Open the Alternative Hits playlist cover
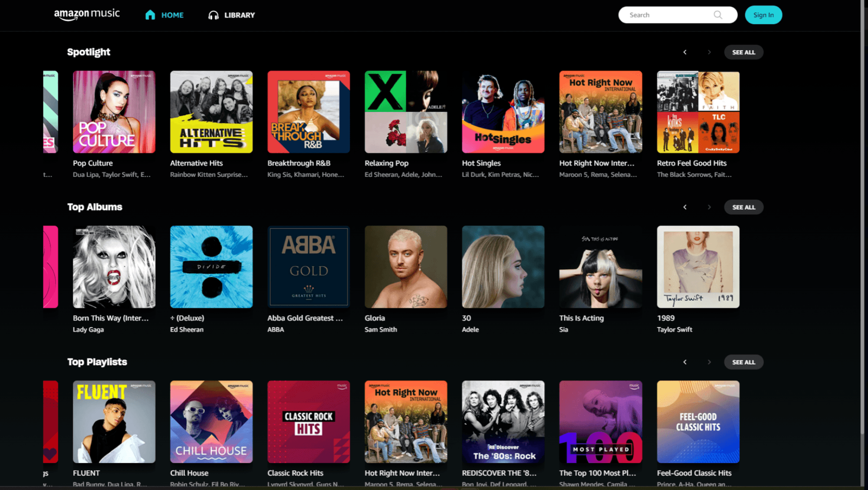The width and height of the screenshot is (868, 490). click(x=211, y=112)
